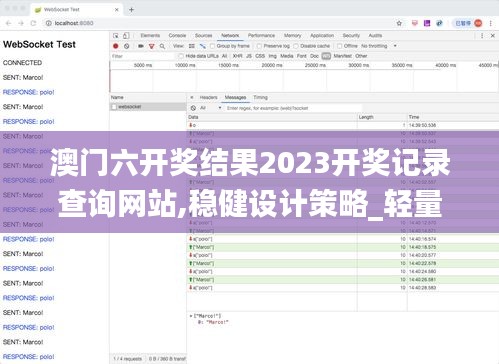This screenshot has width=499, height=364.
Task: Clear the WebSocket messages list
Action: pos(193,108)
